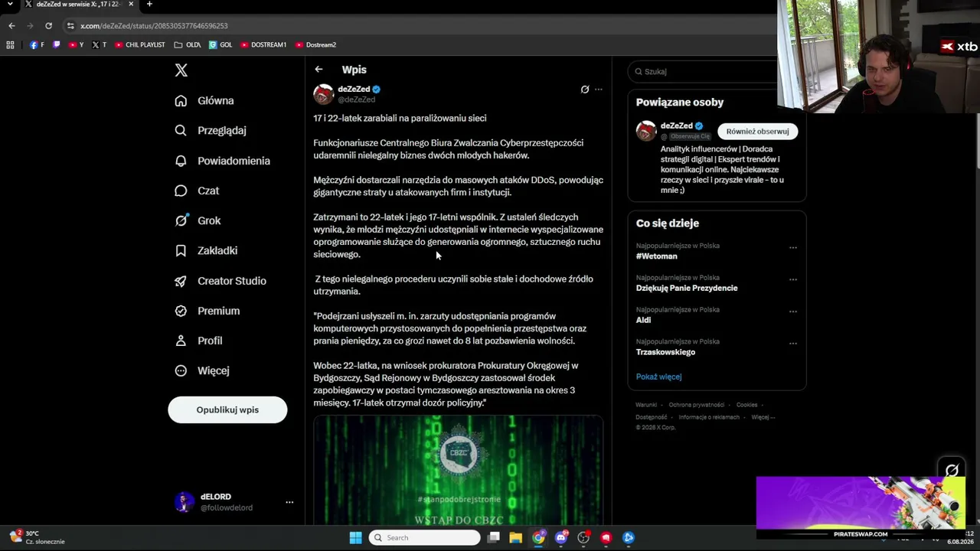Click the Grok icon on deZeZed's post
Image resolution: width=980 pixels, height=551 pixels.
coord(585,90)
